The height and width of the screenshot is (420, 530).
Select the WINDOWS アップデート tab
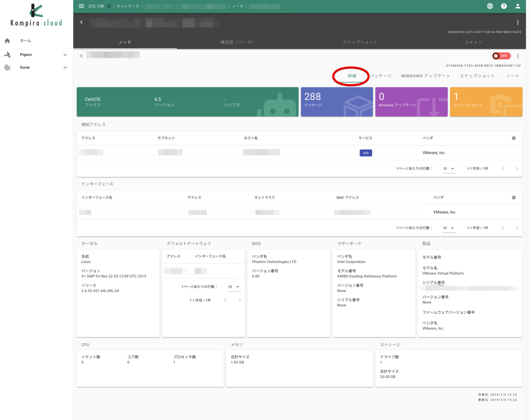[425, 76]
